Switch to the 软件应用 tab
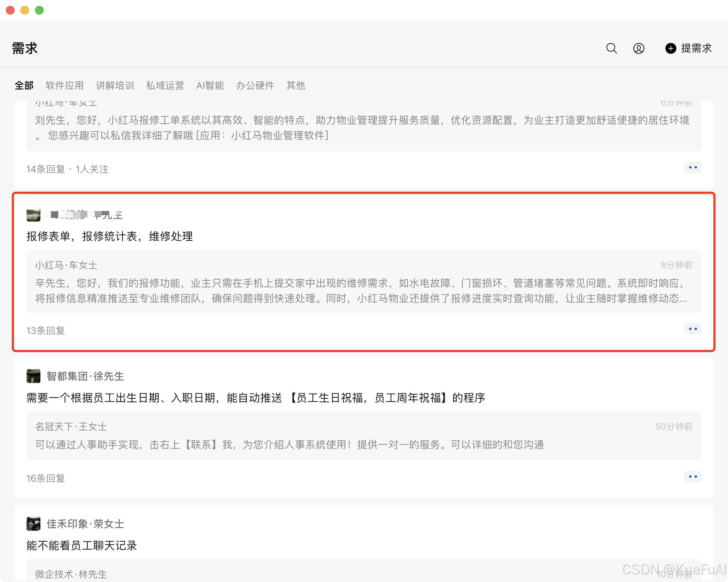This screenshot has width=728, height=582. (x=64, y=85)
